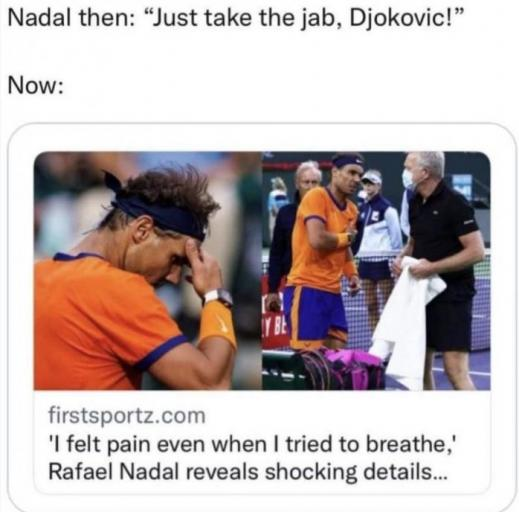
Task: Click blank card area right of firstsportz.com
Action: click(x=347, y=416)
